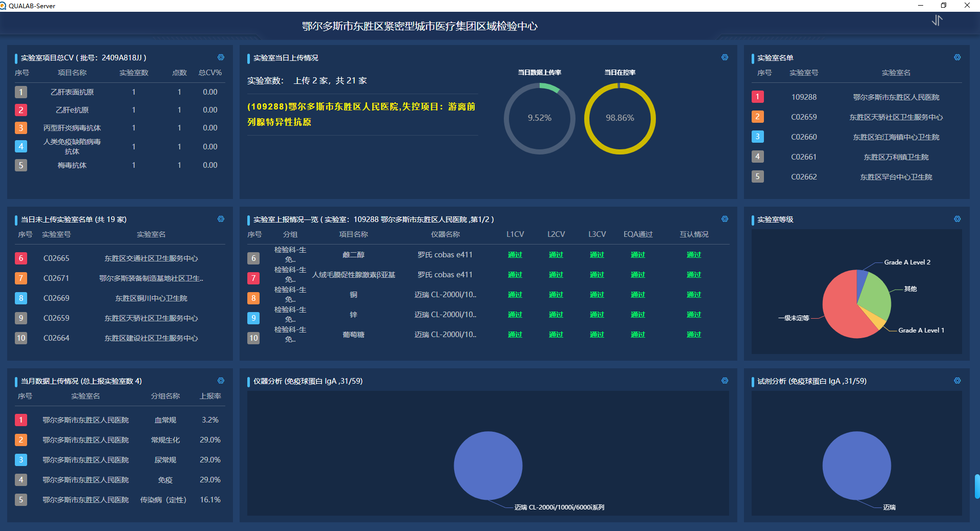Click the 当日在控率 98.86% ring gauge

(620, 118)
